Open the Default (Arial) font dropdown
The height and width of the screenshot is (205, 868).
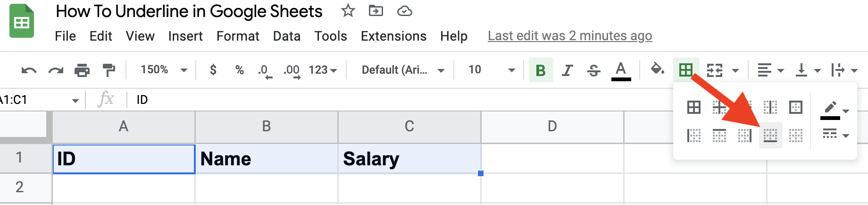403,70
